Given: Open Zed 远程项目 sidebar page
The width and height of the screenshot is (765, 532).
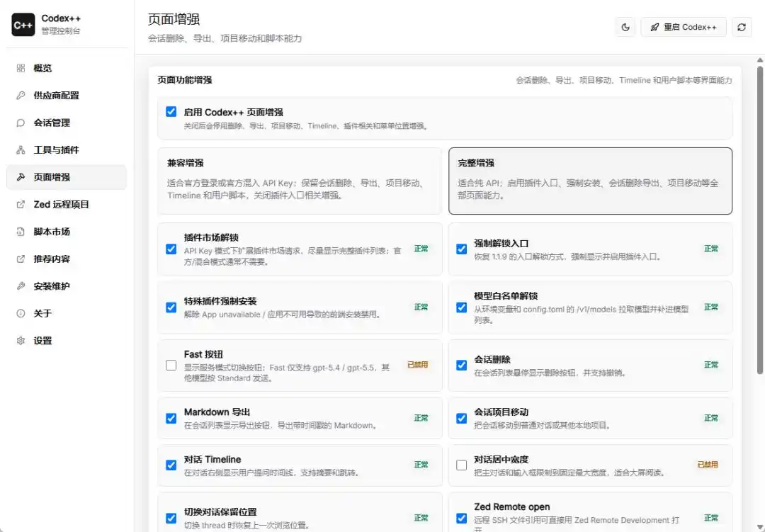Looking at the screenshot, I should pos(67,205).
